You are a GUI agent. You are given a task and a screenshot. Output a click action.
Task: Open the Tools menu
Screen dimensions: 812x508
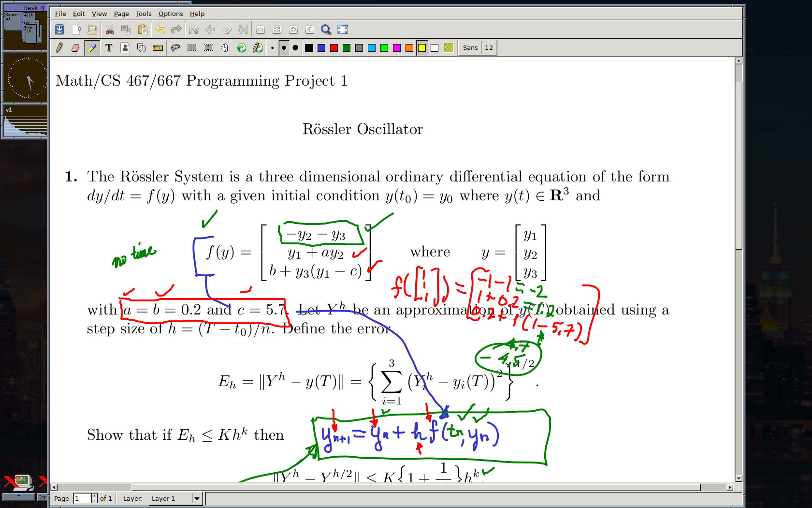tap(143, 14)
